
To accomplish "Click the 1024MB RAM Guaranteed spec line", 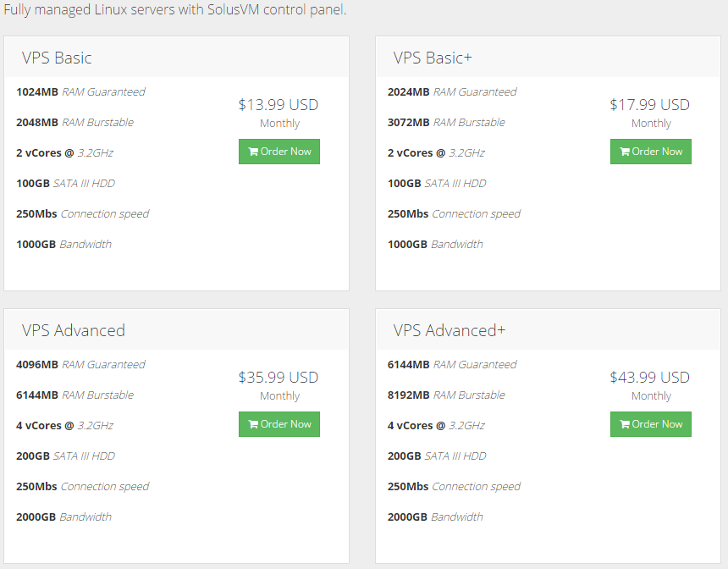I will (x=80, y=92).
